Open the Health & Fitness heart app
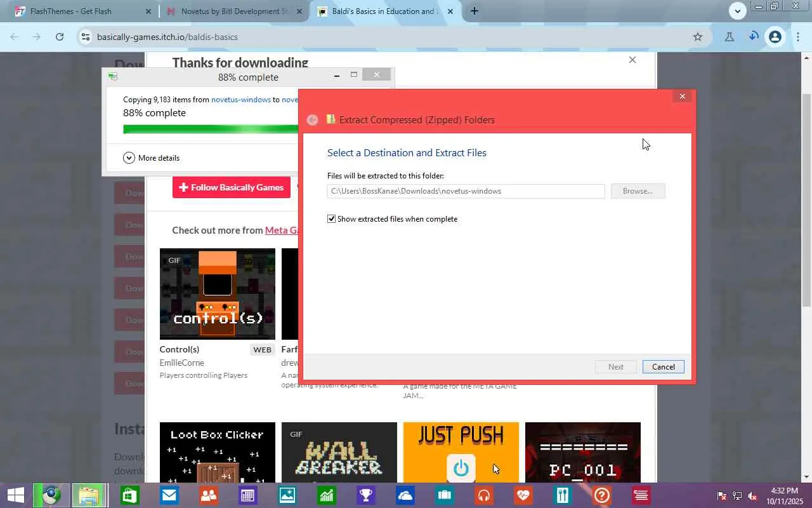Image resolution: width=812 pixels, height=508 pixels. click(x=523, y=495)
